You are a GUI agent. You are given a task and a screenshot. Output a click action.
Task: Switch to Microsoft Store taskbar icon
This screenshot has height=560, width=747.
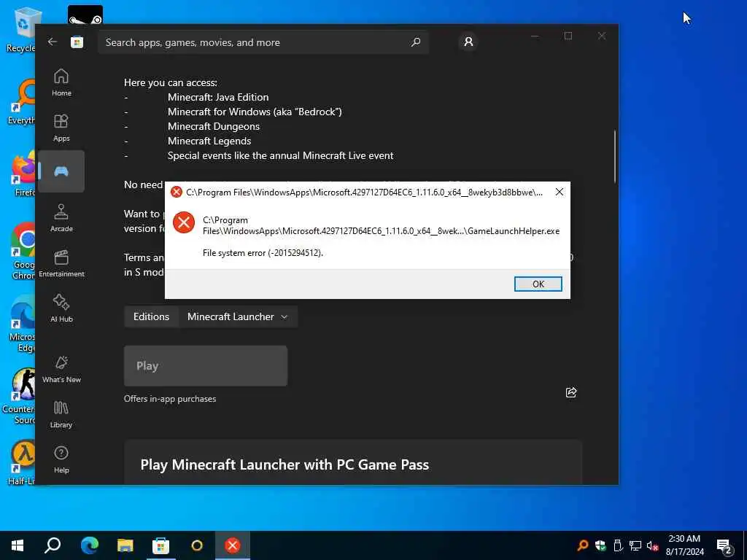[161, 545]
